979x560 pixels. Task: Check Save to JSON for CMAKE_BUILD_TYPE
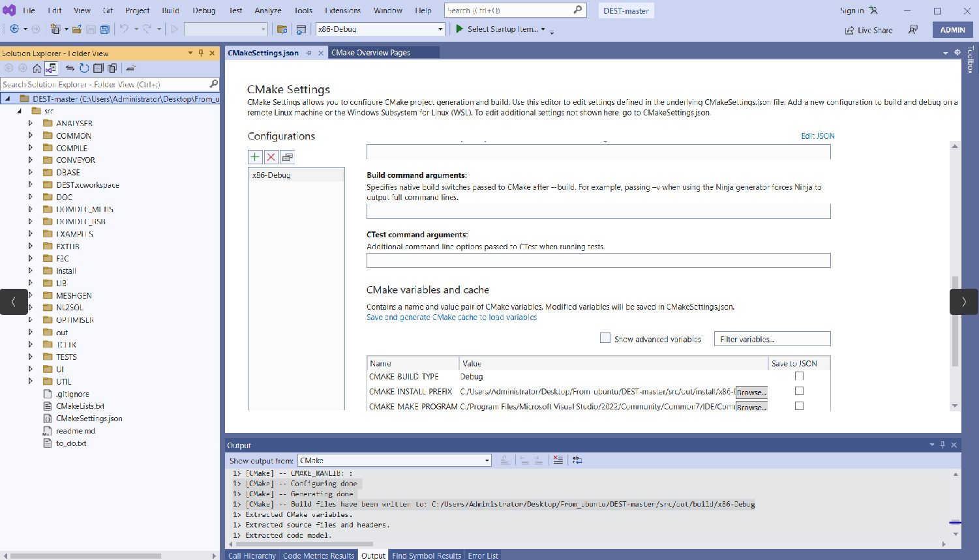click(x=799, y=376)
